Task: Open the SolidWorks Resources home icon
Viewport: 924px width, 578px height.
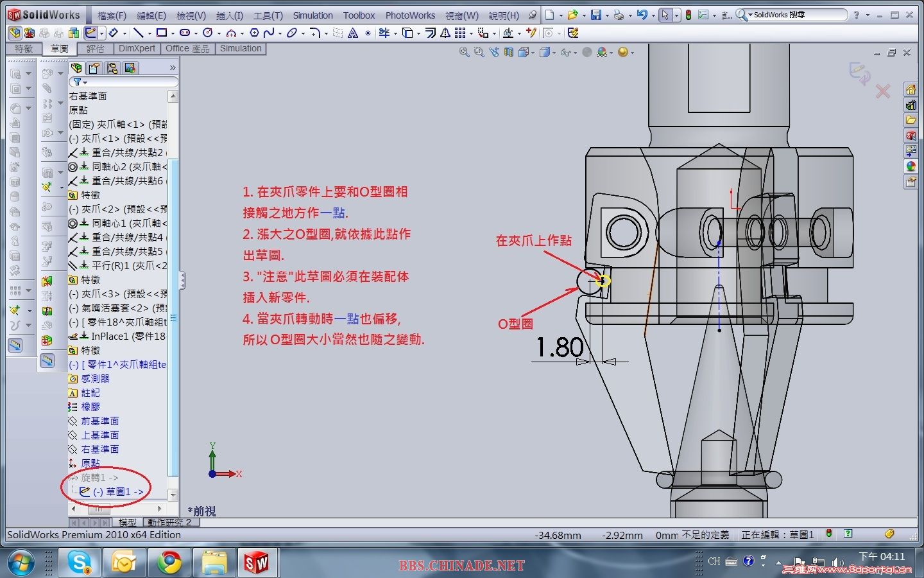Action: tap(911, 89)
